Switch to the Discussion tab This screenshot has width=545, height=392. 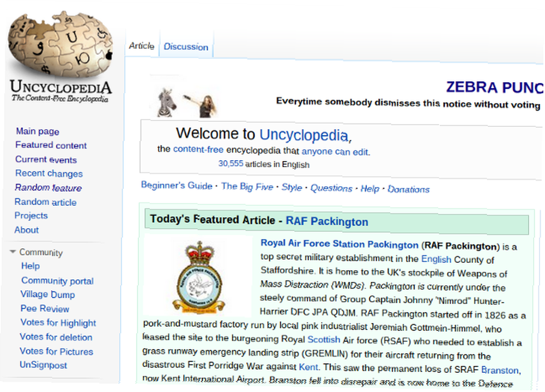pos(186,46)
